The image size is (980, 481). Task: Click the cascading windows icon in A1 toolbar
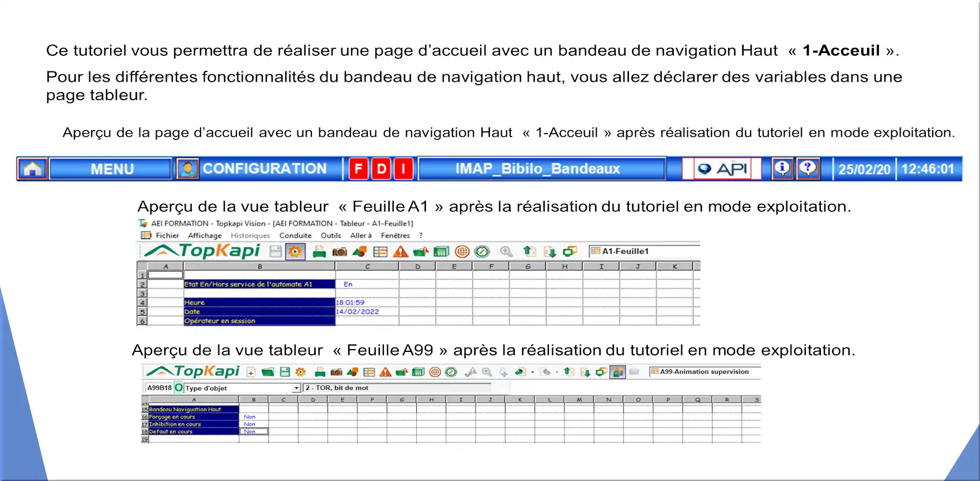click(570, 252)
